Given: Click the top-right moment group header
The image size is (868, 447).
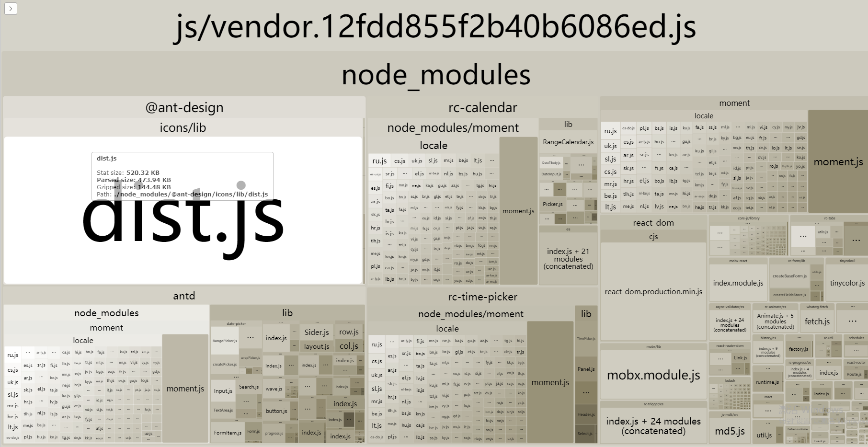Looking at the screenshot, I should coord(734,103).
